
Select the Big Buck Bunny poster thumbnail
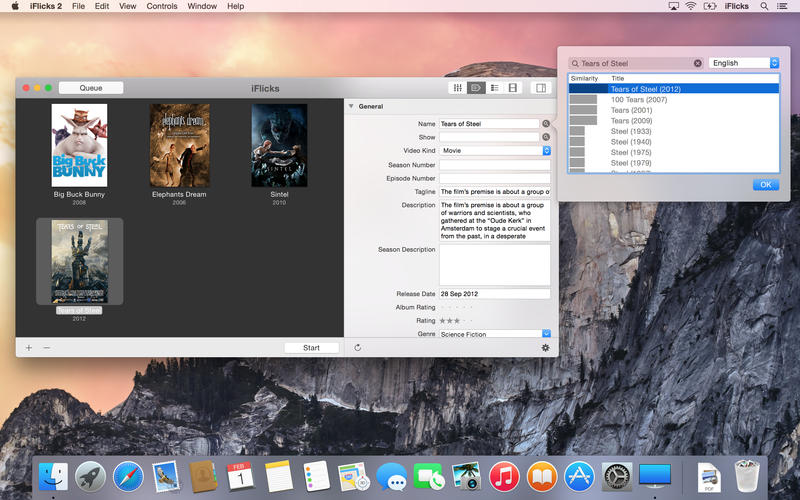[x=79, y=146]
